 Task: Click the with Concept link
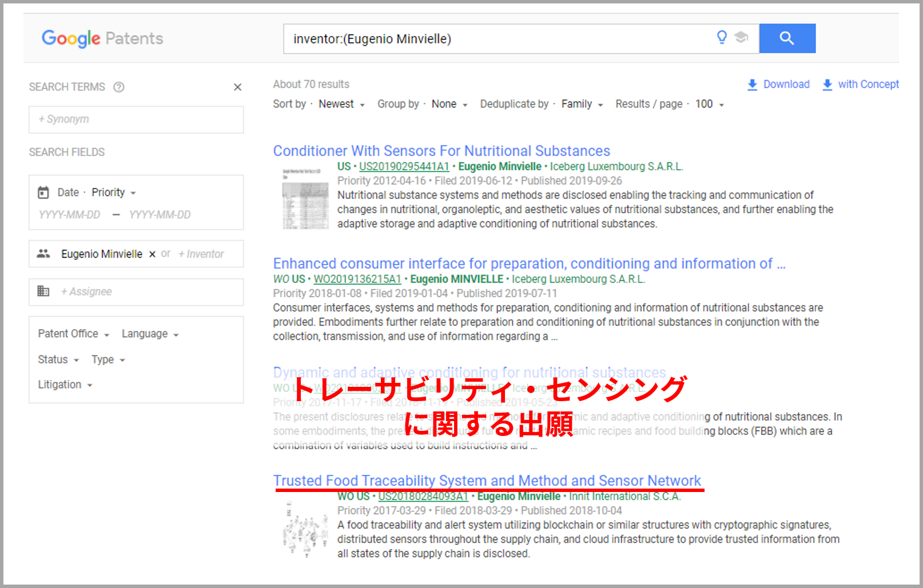[x=868, y=85]
